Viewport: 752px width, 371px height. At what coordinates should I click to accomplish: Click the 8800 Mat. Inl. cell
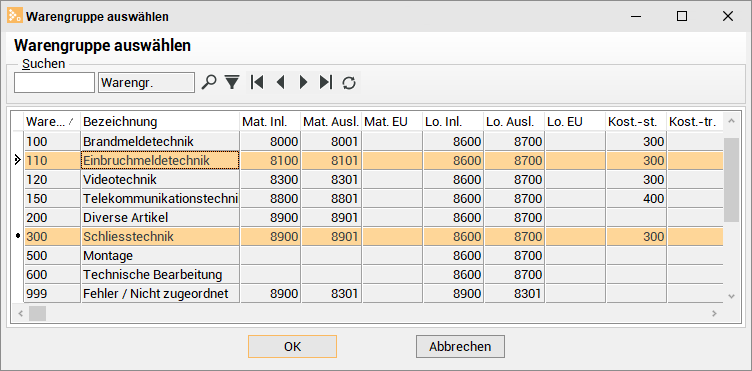click(x=270, y=198)
